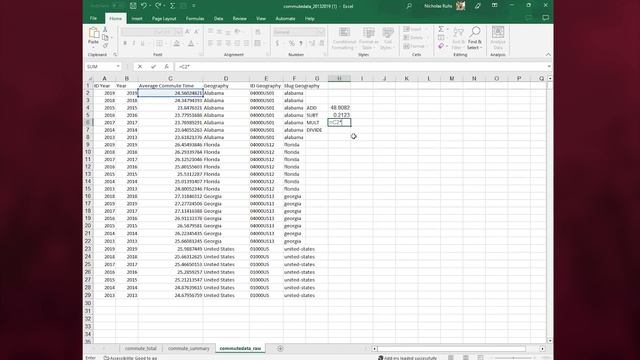This screenshot has width=640, height=360.
Task: Expand the Paste options arrow
Action: pos(93,47)
